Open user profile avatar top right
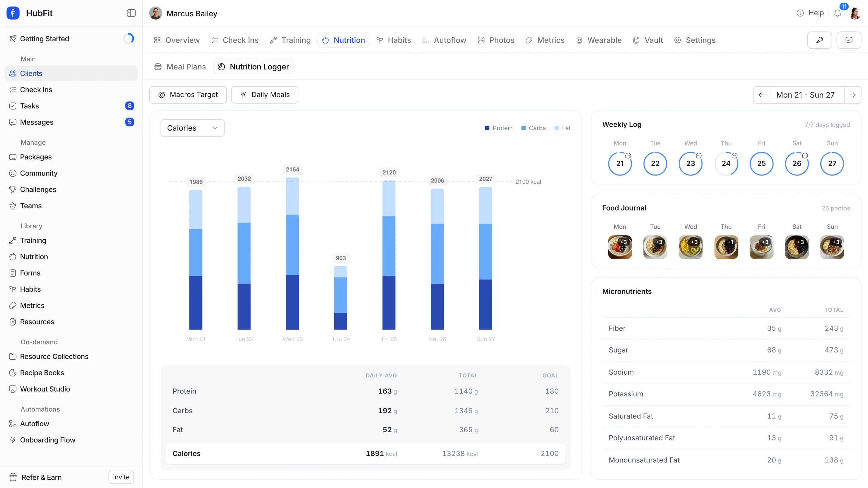The image size is (868, 488). pyautogui.click(x=855, y=13)
